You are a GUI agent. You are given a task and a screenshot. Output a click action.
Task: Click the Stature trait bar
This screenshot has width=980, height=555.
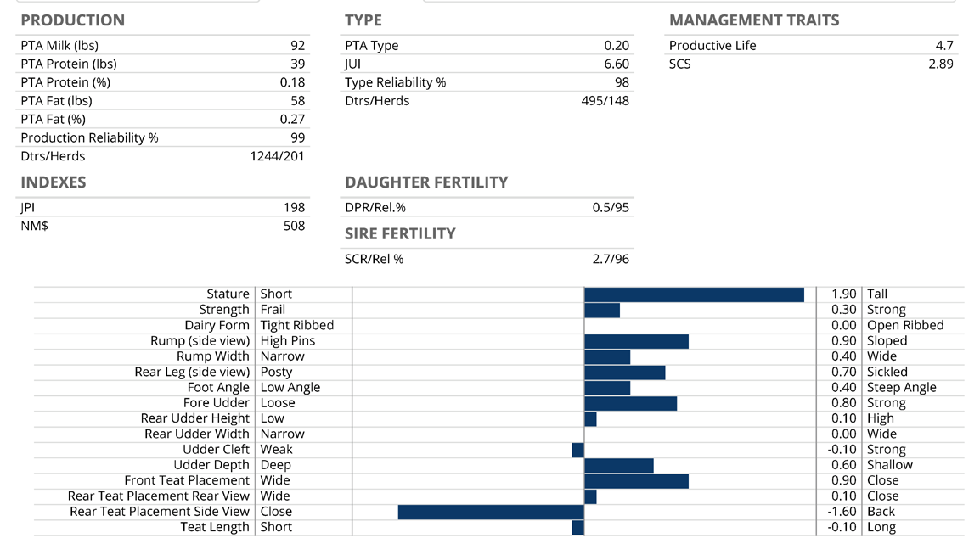(x=694, y=294)
